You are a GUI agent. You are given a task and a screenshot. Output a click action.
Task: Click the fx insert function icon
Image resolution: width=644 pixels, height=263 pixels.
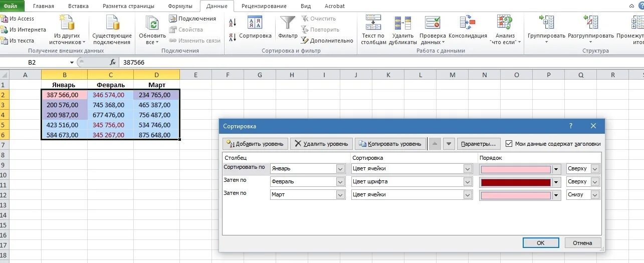point(113,62)
